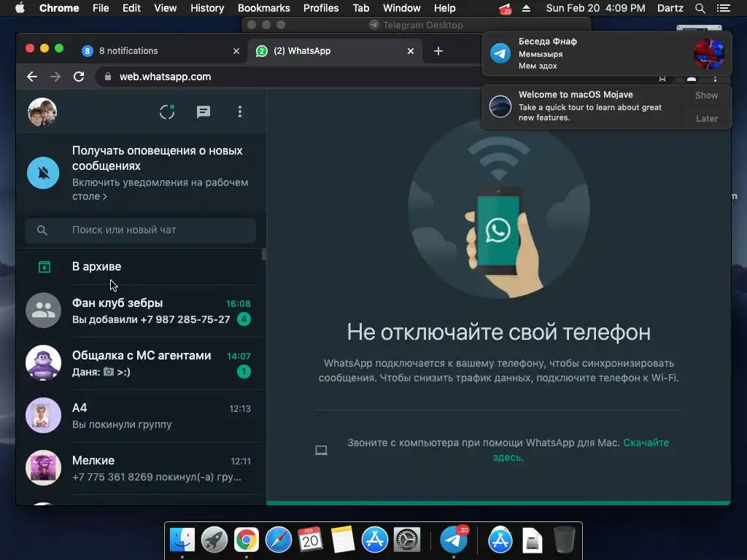747x560 pixels.
Task: Open the Apple menu
Action: (20, 8)
